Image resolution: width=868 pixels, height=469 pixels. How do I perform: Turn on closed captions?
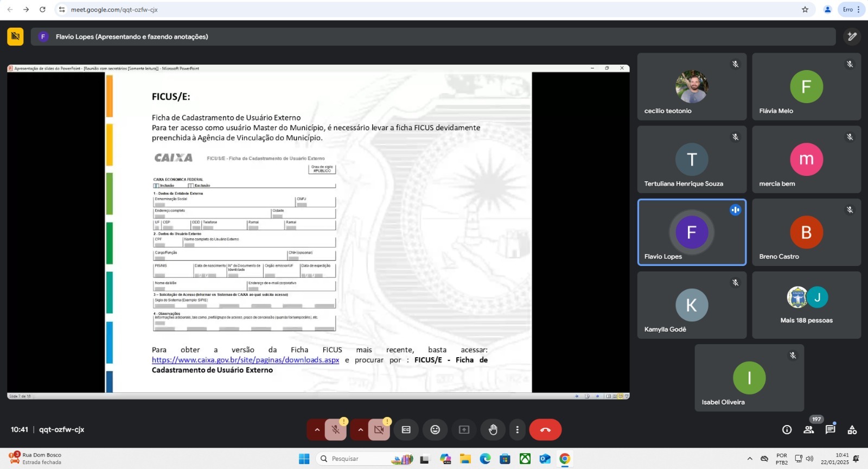point(406,430)
